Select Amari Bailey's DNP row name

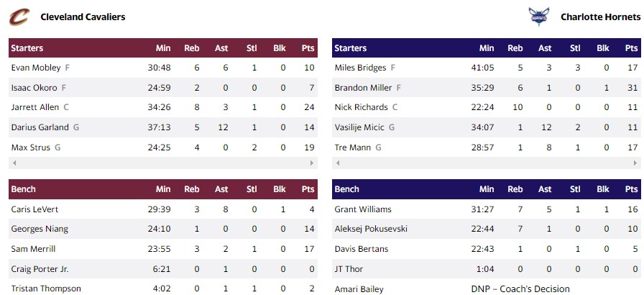359,289
